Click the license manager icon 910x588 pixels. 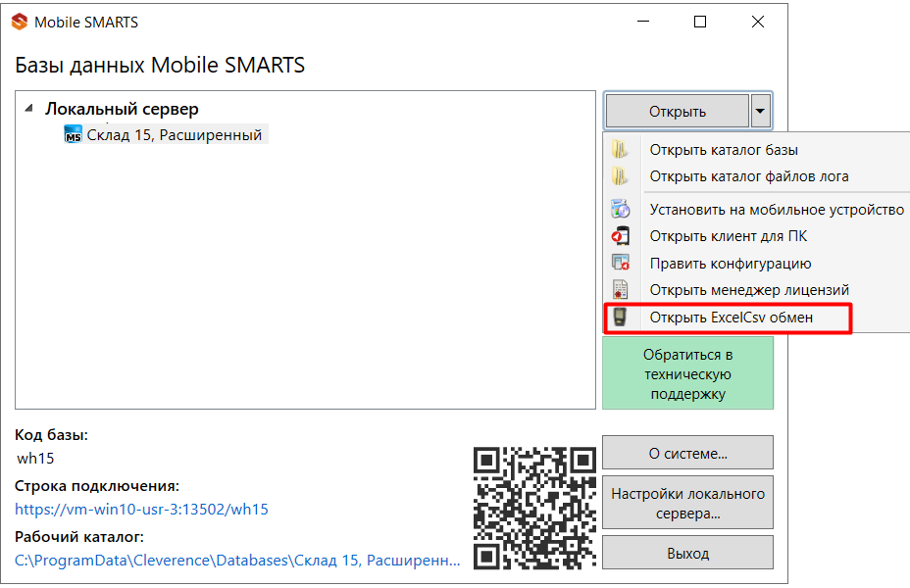[x=621, y=289]
